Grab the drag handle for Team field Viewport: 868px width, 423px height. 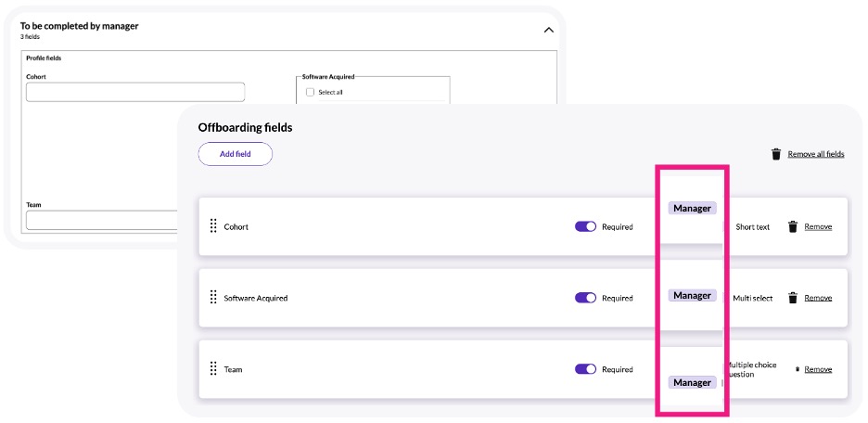click(x=213, y=369)
